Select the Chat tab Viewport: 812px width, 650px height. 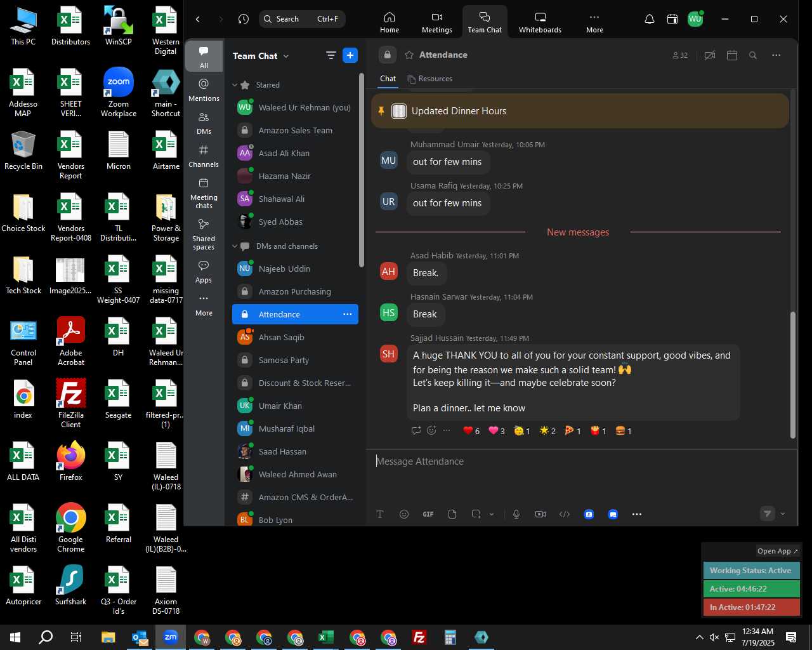pos(388,79)
